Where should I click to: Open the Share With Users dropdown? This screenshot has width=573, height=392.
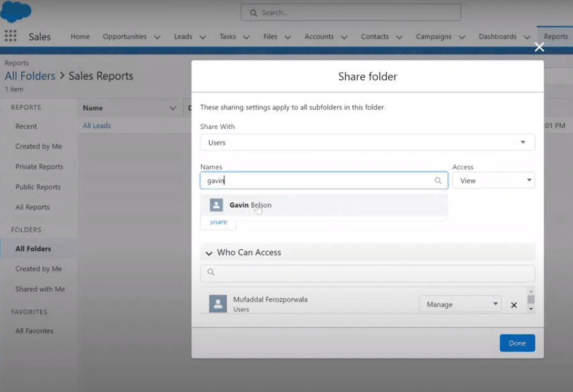pyautogui.click(x=367, y=142)
